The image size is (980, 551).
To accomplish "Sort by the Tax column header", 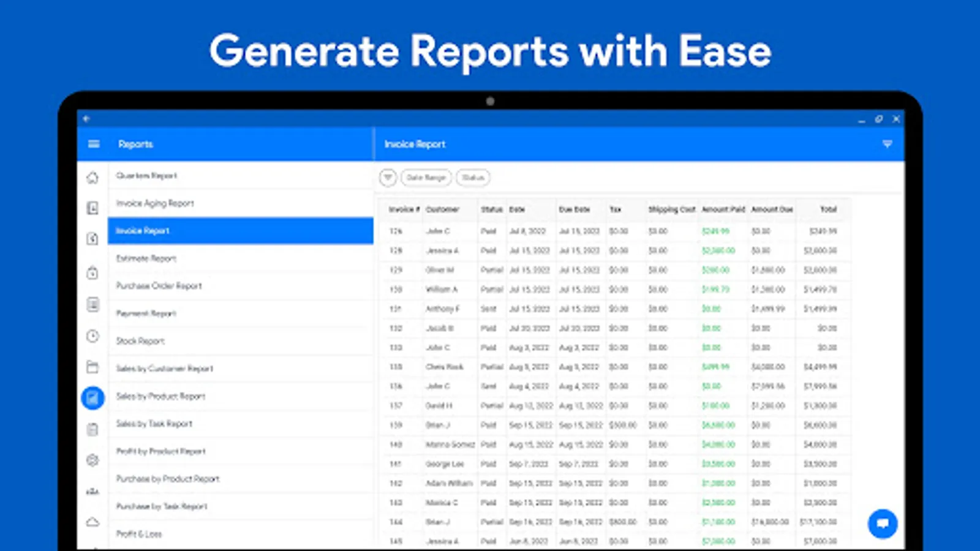I will (615, 209).
